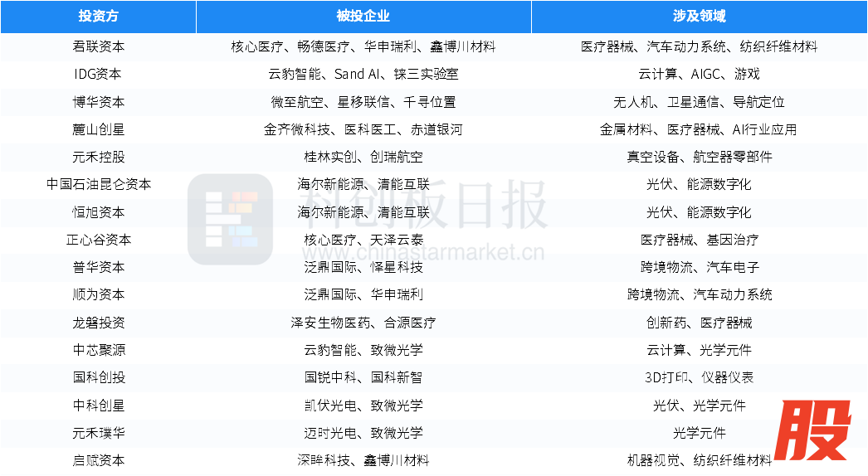Select the 启赋资本 investor cell
This screenshot has height=476, width=868.
click(x=98, y=460)
